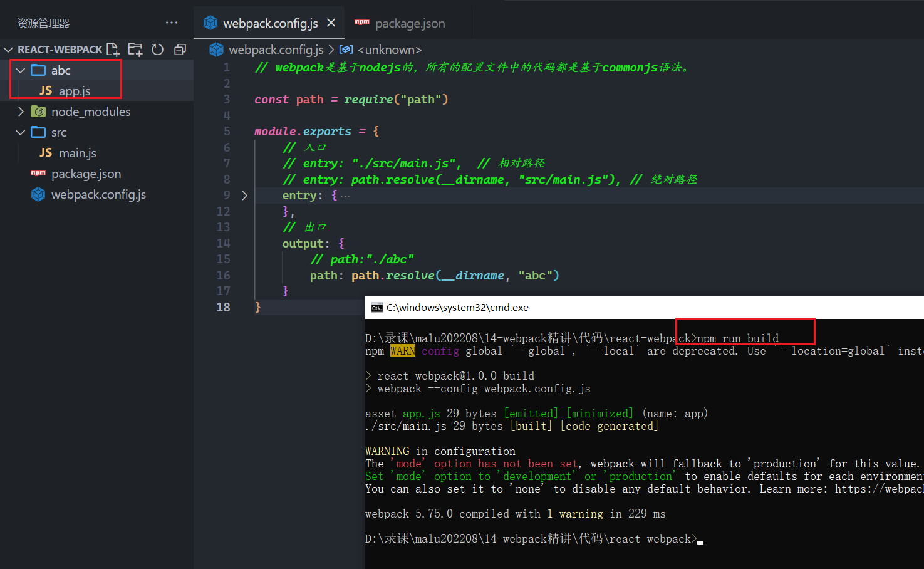Click the './src/main.js 29 bytes [built]' line
The width and height of the screenshot is (924, 569).
coord(512,426)
